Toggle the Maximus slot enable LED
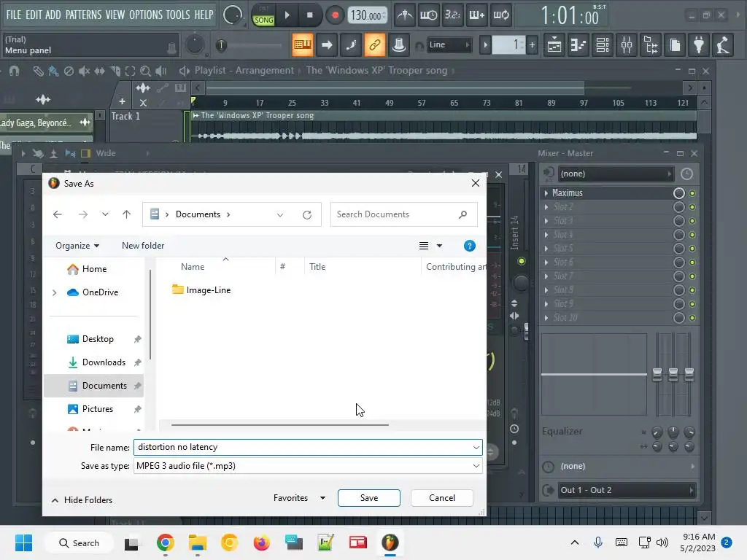 click(x=692, y=193)
